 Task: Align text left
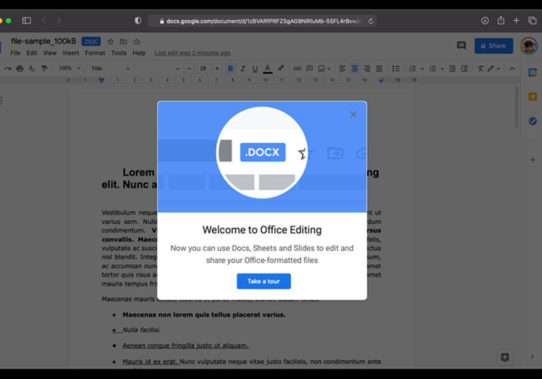[x=342, y=68]
